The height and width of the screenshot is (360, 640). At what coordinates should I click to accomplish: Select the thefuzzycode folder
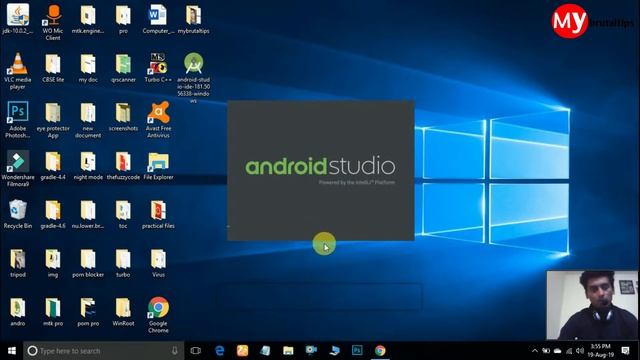(123, 165)
